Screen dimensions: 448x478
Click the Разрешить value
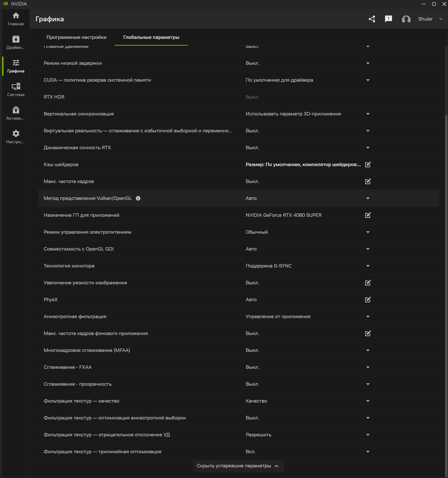(x=258, y=435)
